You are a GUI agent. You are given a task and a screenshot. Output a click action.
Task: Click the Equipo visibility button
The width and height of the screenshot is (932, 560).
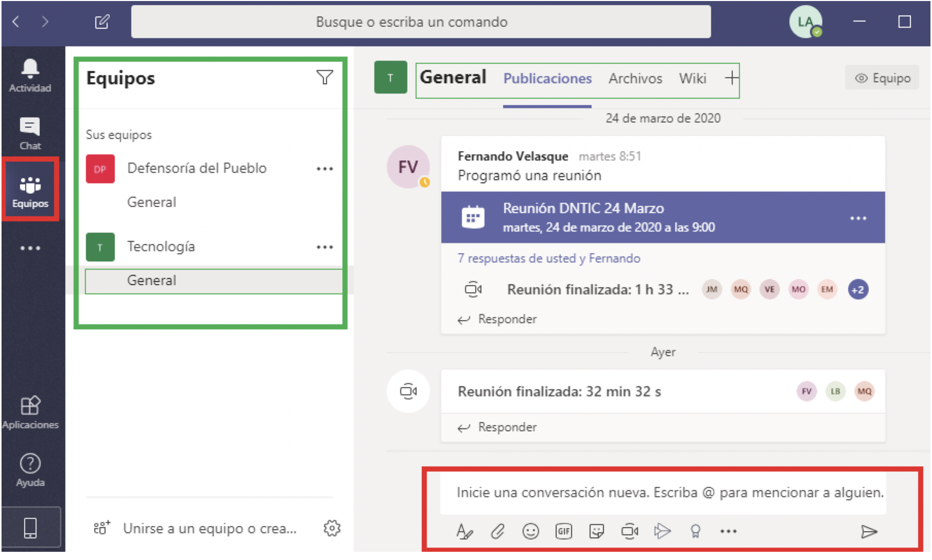pos(882,78)
